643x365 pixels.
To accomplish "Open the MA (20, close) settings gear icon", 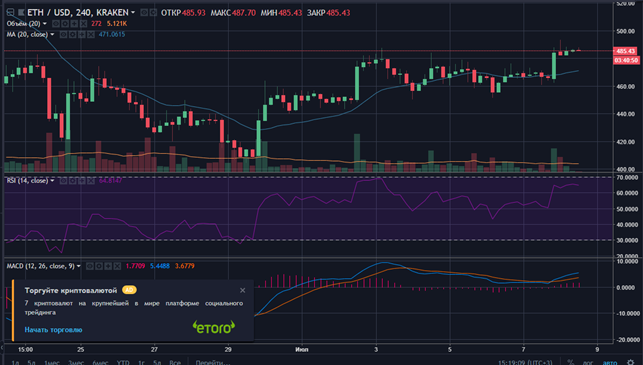I will [72, 34].
